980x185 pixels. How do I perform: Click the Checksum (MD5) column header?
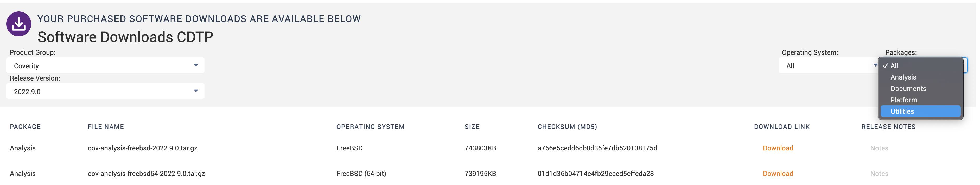click(x=567, y=127)
